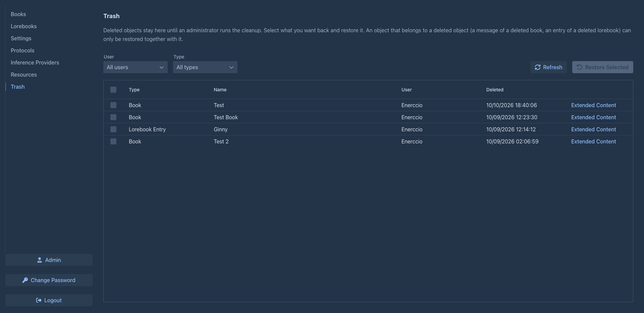Click the timestamp 10/09/2026 12:23:30
Viewport: 644px width, 313px height.
pos(512,117)
